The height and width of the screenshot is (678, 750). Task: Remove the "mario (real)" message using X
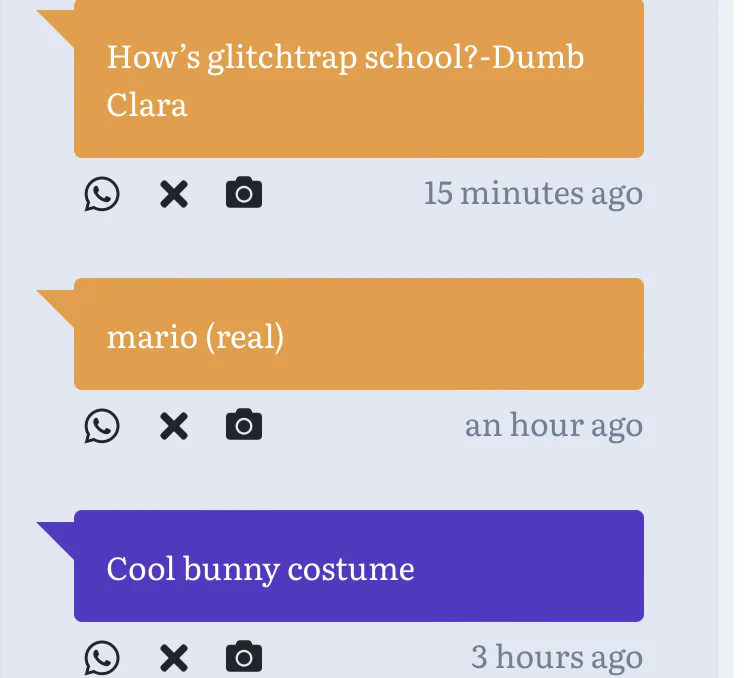[174, 426]
